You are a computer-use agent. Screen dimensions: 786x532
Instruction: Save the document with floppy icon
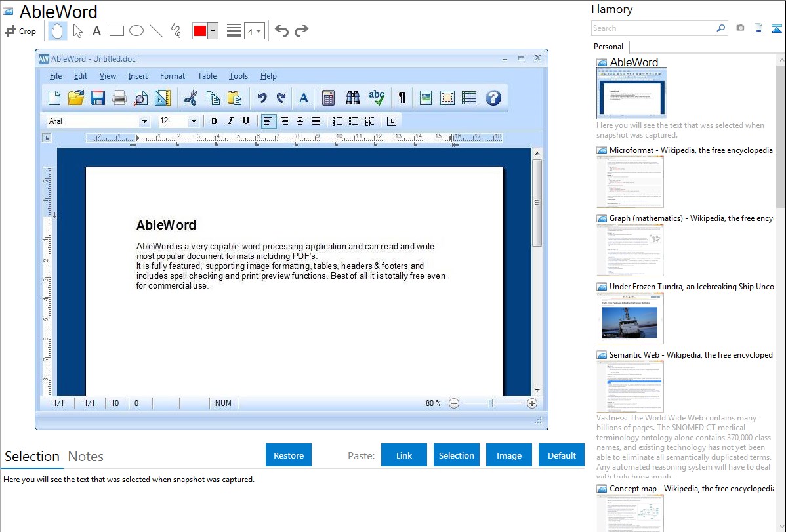pyautogui.click(x=97, y=98)
